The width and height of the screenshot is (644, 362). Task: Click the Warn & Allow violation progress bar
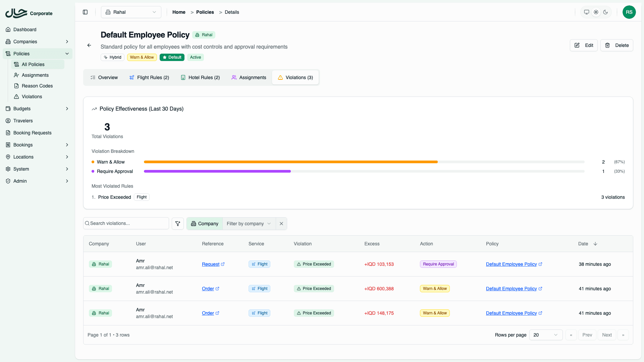290,162
